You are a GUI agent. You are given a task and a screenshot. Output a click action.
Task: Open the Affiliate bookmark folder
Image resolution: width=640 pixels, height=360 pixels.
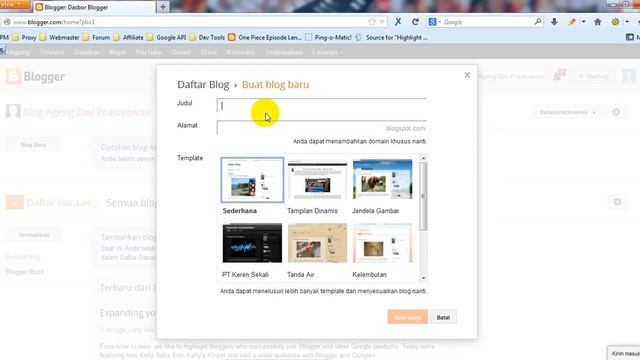pos(128,37)
